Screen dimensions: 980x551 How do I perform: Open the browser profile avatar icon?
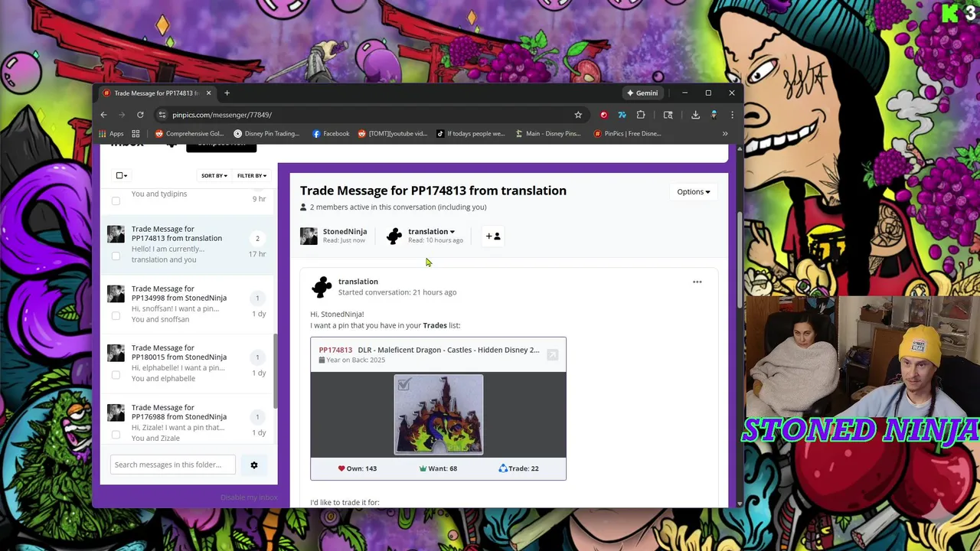point(714,115)
